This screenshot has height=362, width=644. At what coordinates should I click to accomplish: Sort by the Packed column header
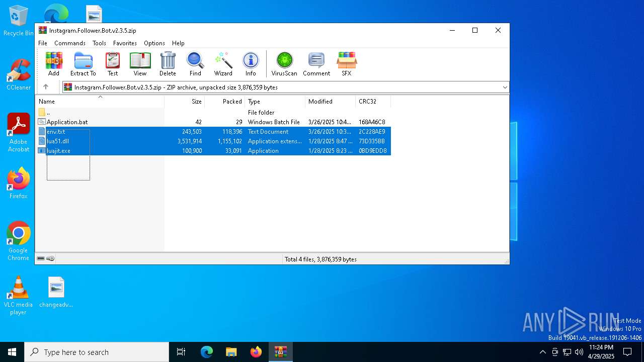pyautogui.click(x=224, y=102)
